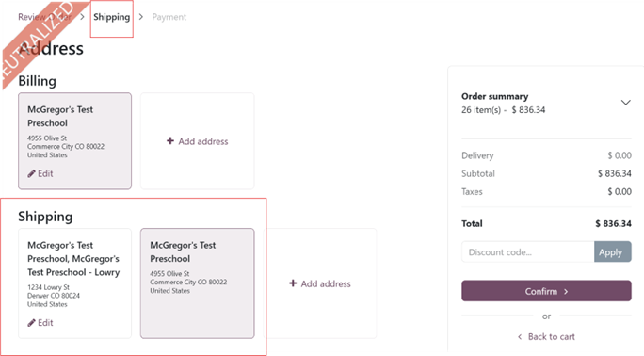
Task: Click back arrow beside Back to cart
Action: click(520, 337)
